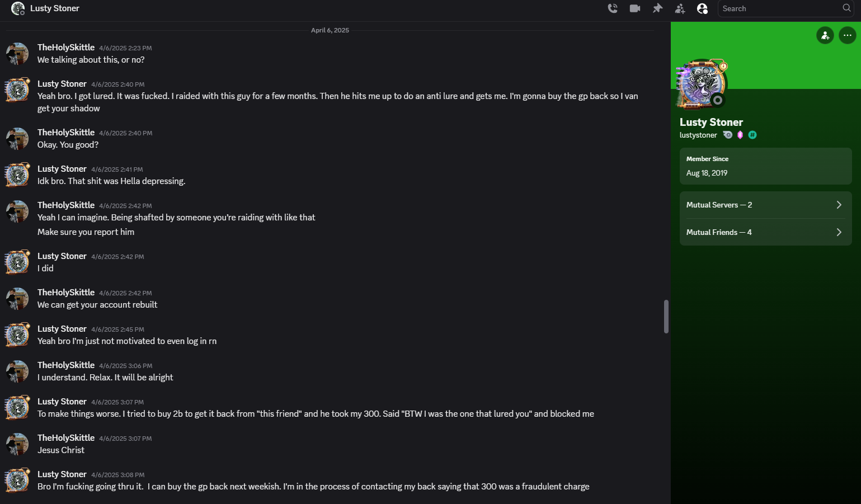Click TheHolySkittle username on first message
The width and height of the screenshot is (861, 504).
[x=66, y=48]
